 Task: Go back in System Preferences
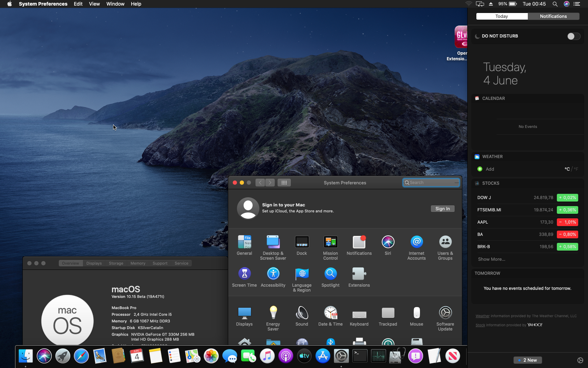pos(260,183)
